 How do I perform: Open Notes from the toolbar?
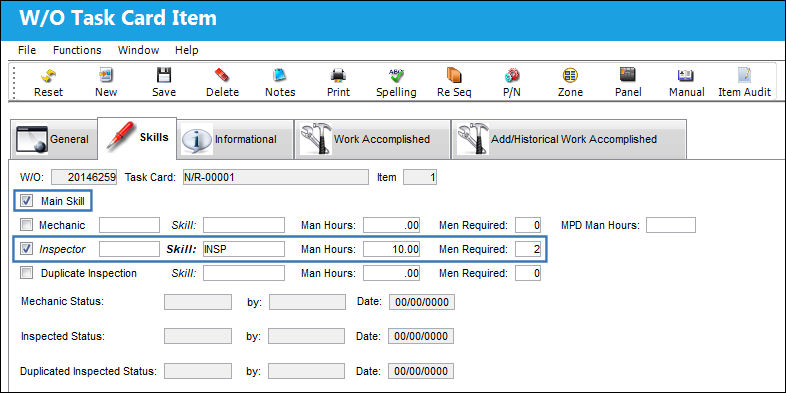(280, 76)
